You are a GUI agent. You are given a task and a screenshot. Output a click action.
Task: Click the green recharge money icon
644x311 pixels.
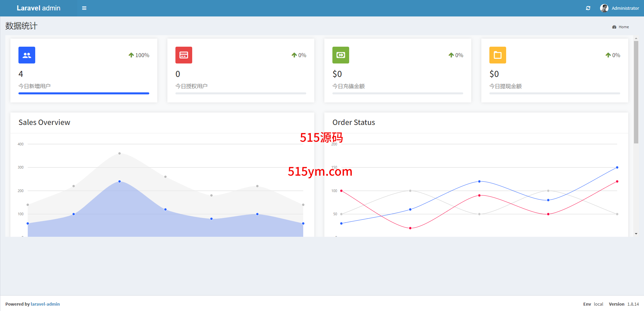click(x=341, y=55)
